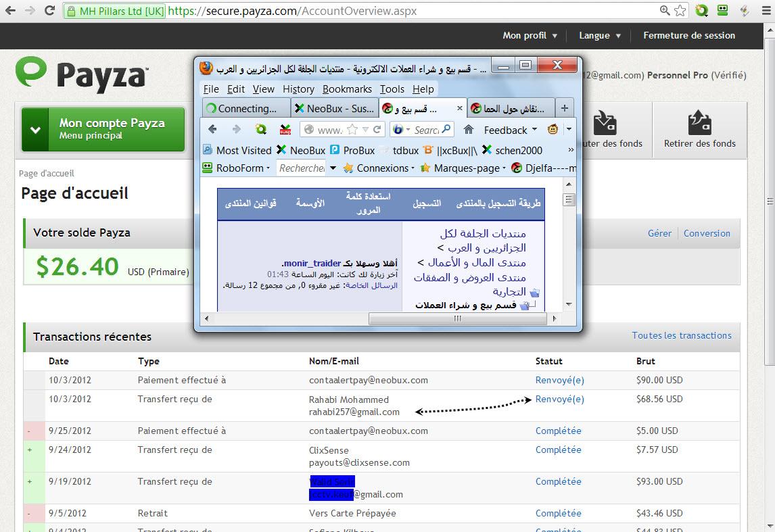The image size is (775, 532).
Task: Click the monir_traider username link in the forum
Action: point(312,263)
